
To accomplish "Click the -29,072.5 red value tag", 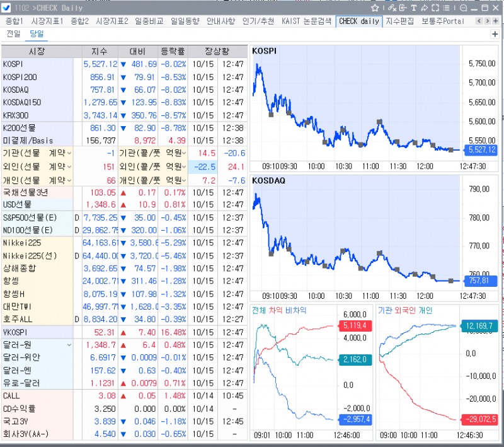I will 479,419.
